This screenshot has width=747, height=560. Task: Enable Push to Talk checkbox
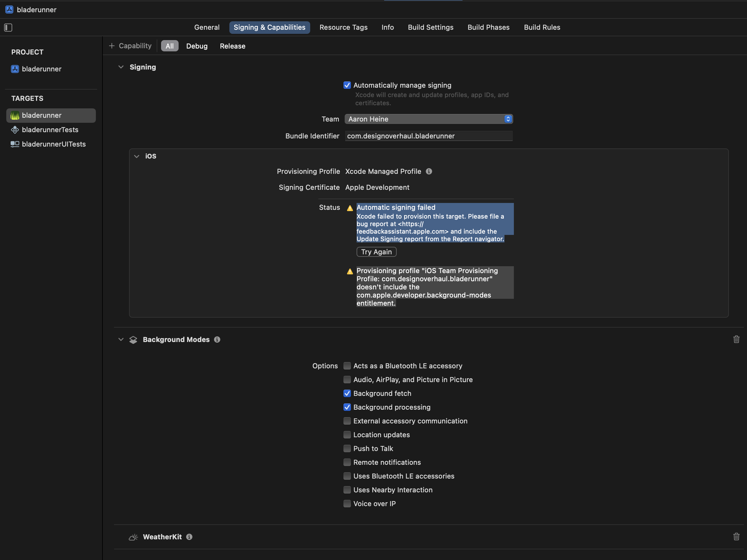[347, 449]
